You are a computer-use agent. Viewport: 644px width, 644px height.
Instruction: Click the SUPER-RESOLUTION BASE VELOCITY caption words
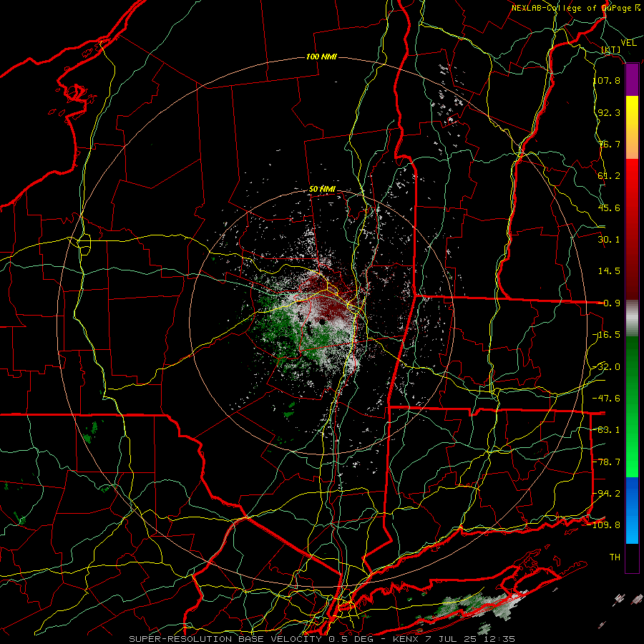225,639
